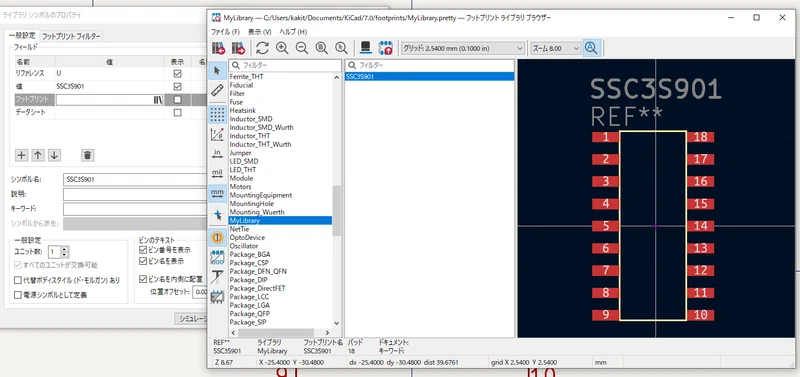Click the library list vertical scrollbar thumb
800x377 pixels.
(336, 210)
